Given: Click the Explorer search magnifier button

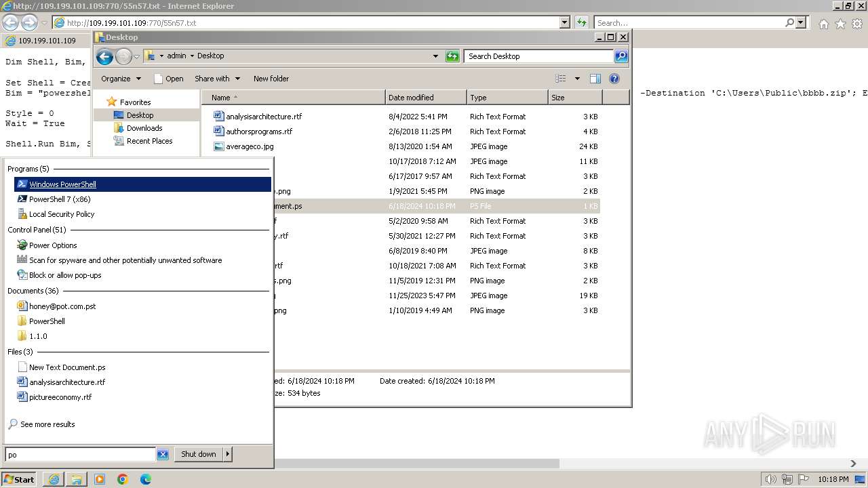Looking at the screenshot, I should pyautogui.click(x=621, y=56).
